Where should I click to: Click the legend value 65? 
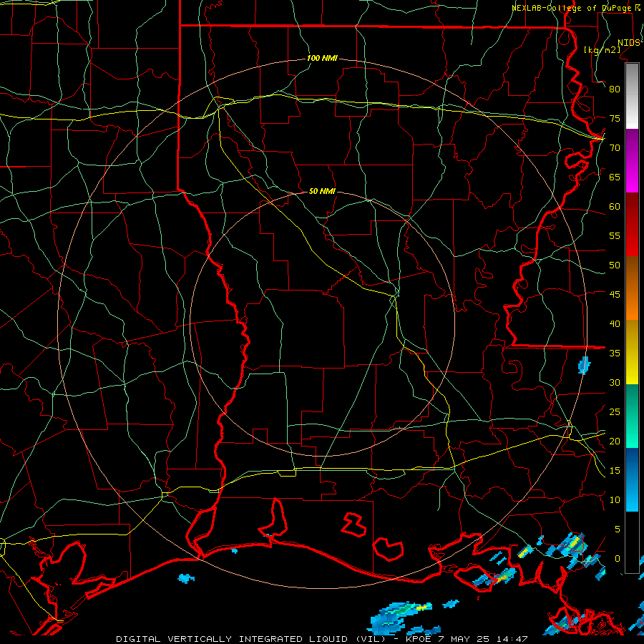point(615,177)
